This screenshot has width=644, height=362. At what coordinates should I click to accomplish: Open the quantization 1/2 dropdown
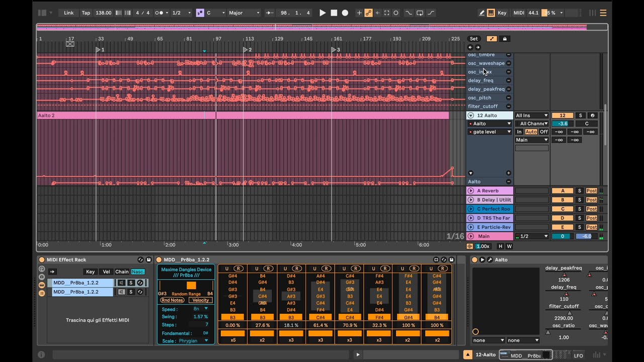182,13
